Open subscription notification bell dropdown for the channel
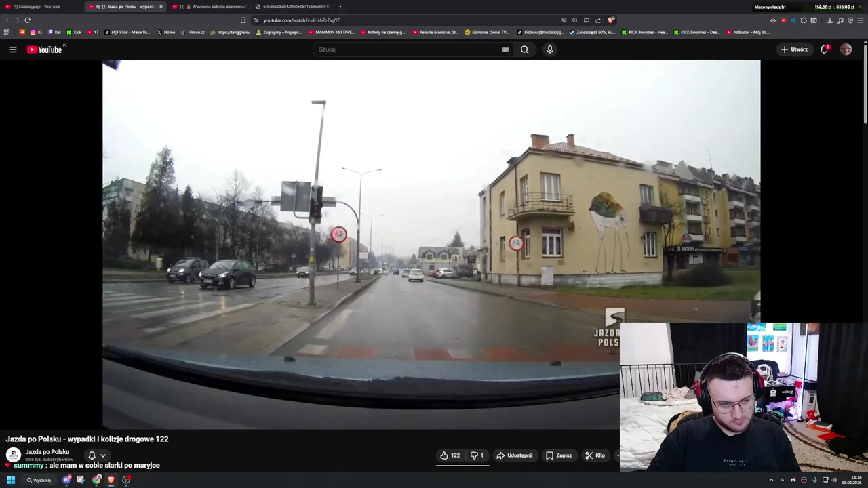Image resolution: width=868 pixels, height=488 pixels. pos(96,455)
